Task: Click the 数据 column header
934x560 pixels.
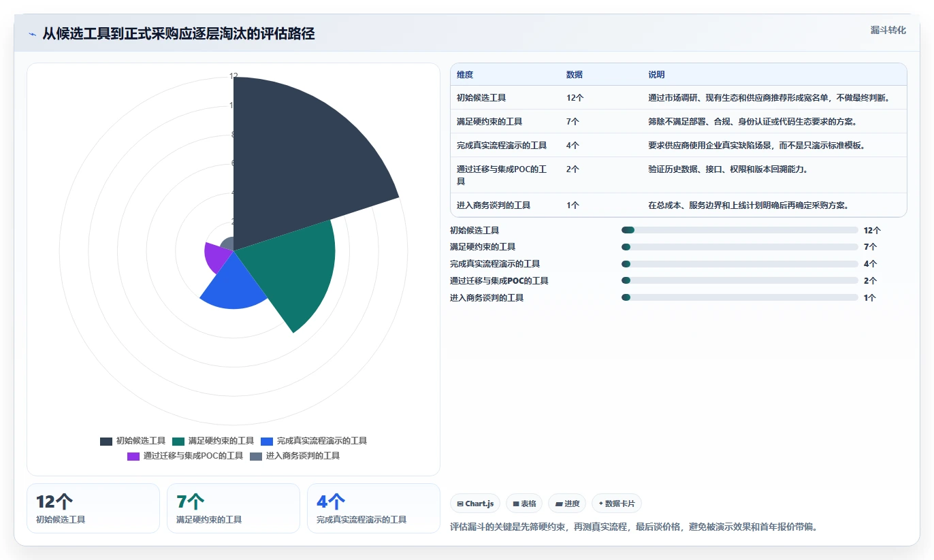Action: (575, 75)
